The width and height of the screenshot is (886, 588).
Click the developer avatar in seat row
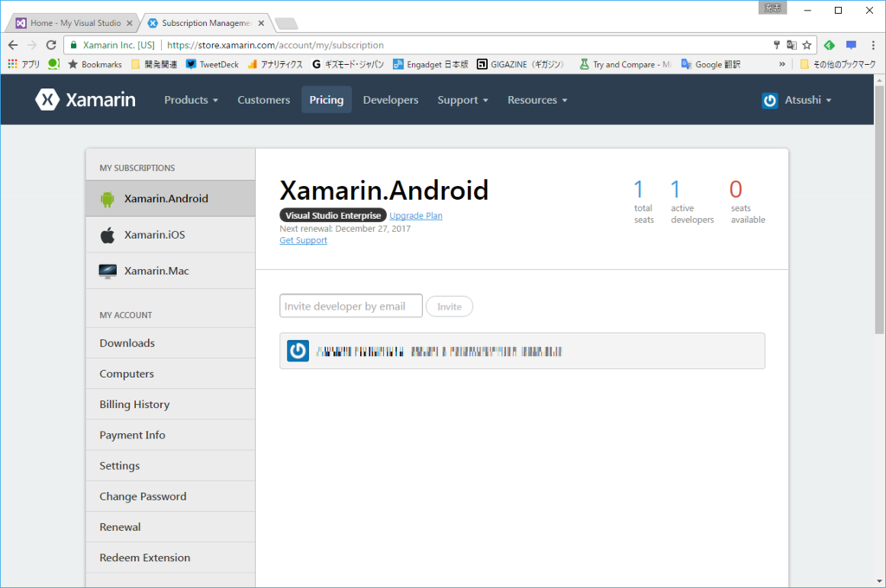298,351
